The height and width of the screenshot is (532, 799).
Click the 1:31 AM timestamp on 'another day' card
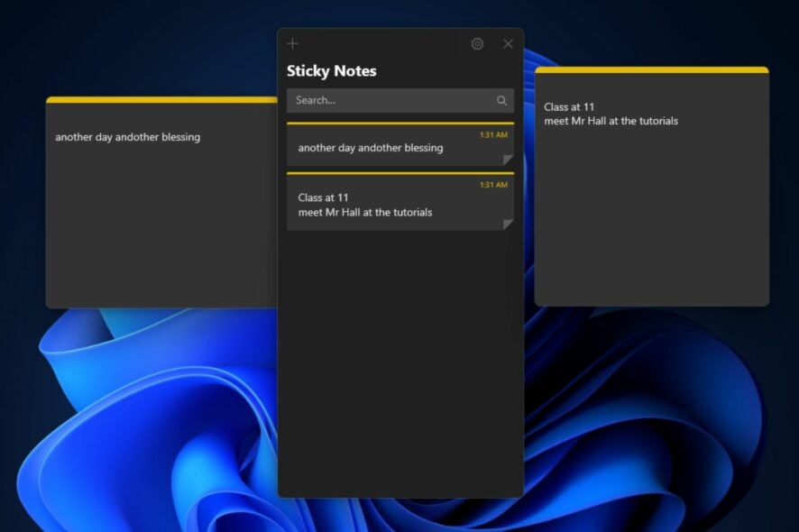(493, 135)
